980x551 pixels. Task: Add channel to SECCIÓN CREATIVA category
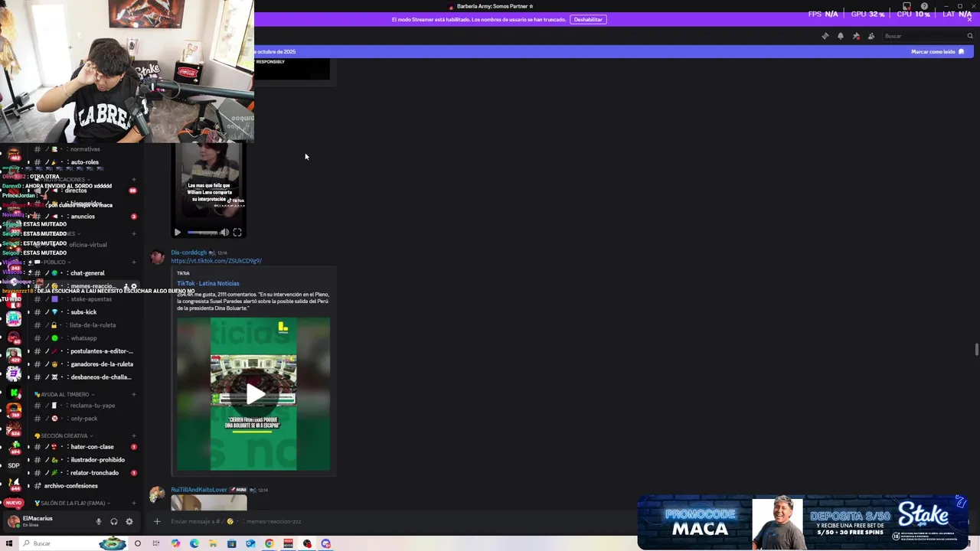pyautogui.click(x=134, y=436)
